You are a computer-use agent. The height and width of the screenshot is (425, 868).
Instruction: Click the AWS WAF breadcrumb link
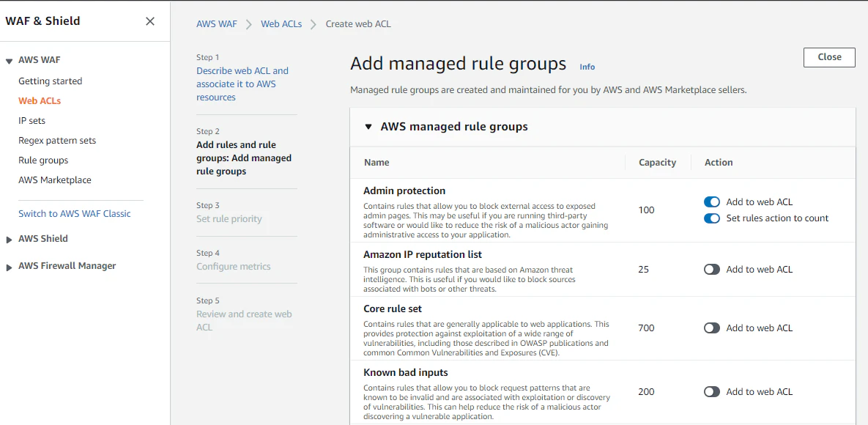tap(216, 24)
